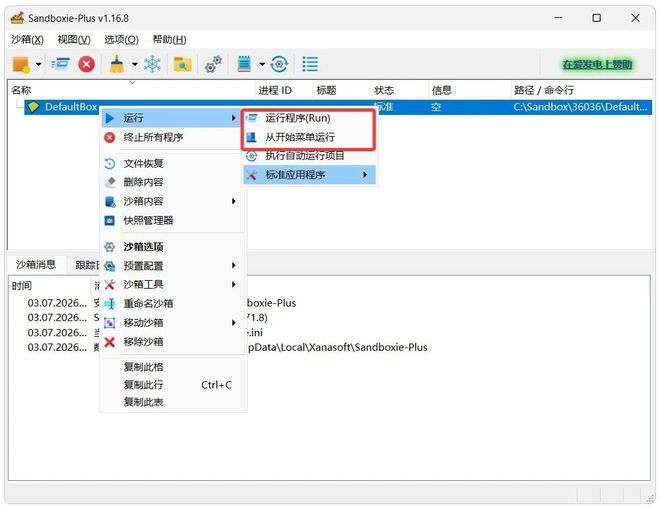Click the run sandboxed toolbar icon
The width and height of the screenshot is (660, 508).
(x=61, y=64)
